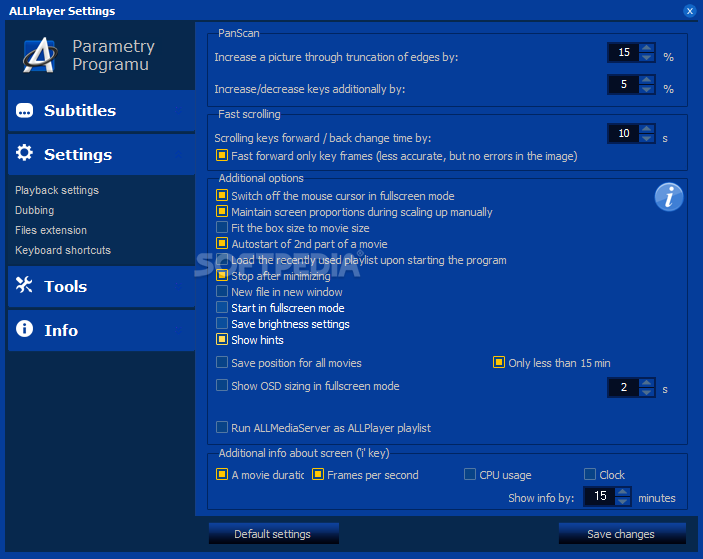Screen dimensions: 703x559
Task: Enable CPU usage checkbox
Action: [x=470, y=474]
